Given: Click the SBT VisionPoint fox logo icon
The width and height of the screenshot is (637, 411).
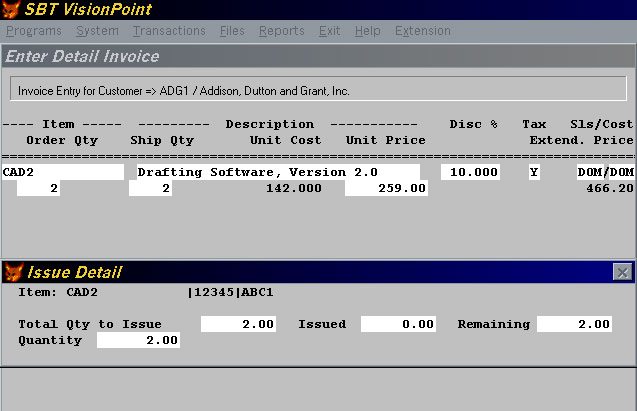Looking at the screenshot, I should click(11, 9).
